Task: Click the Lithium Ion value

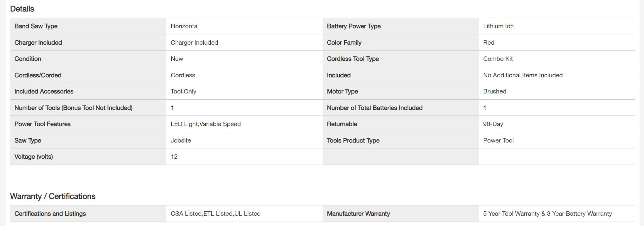Action: 498,26
